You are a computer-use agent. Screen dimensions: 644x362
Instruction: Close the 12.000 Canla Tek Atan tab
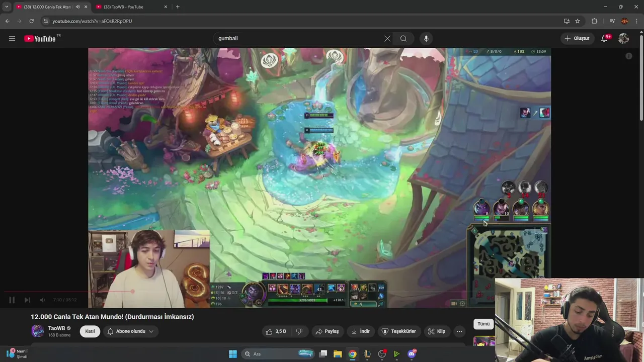[86, 7]
